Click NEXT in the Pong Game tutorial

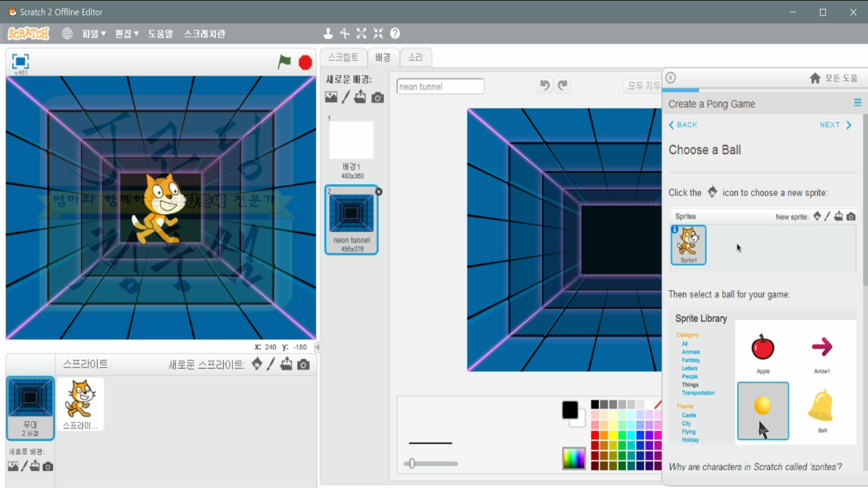835,125
